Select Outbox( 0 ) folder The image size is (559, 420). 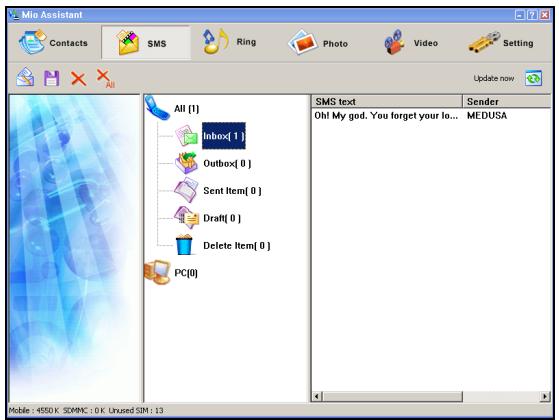pyautogui.click(x=227, y=164)
